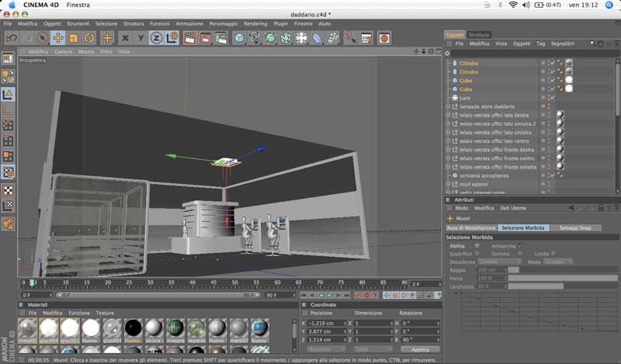Viewport: 621px width, 364px height.
Task: Click the Undo arrow icon
Action: pyautogui.click(x=12, y=38)
